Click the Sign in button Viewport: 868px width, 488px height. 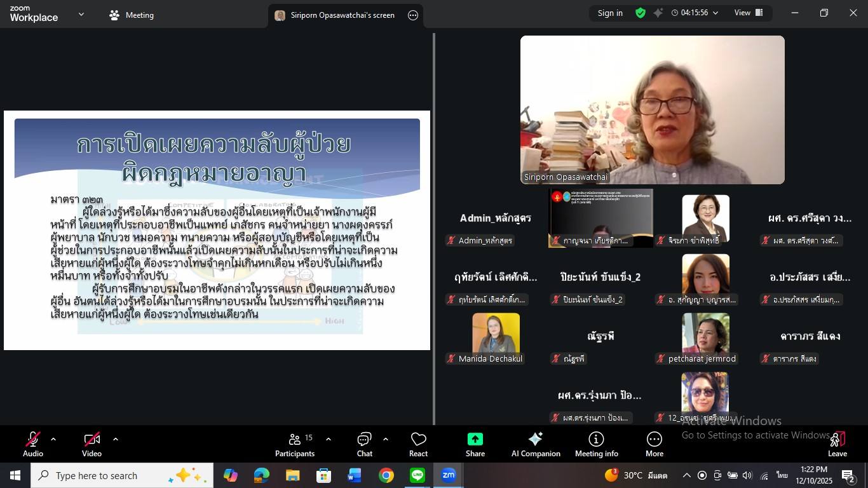click(609, 12)
